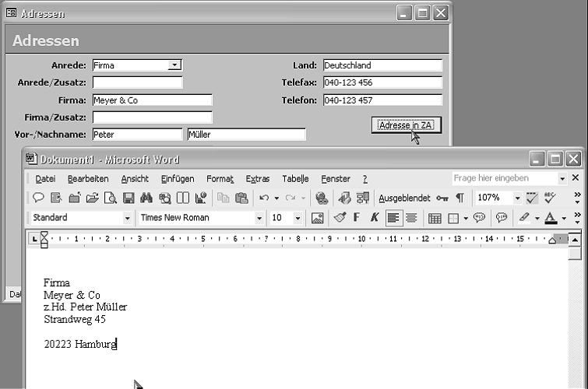Click the Adresse in ZA button
The width and height of the screenshot is (588, 389).
pos(407,125)
